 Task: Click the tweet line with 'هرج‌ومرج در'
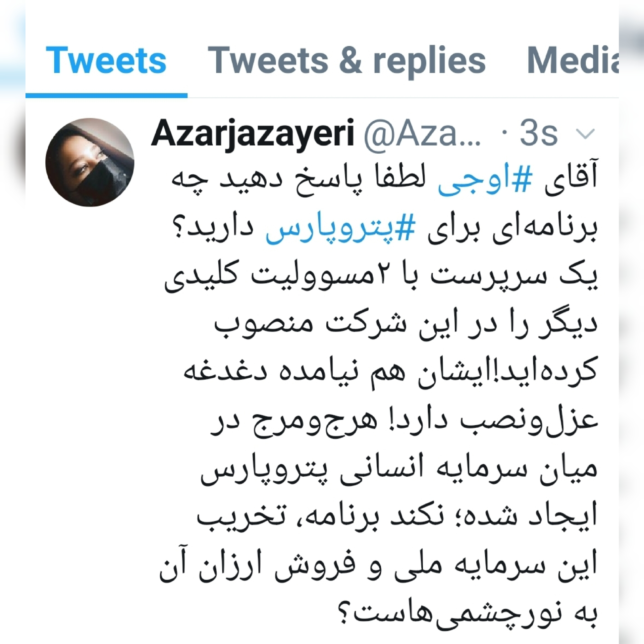click(404, 421)
